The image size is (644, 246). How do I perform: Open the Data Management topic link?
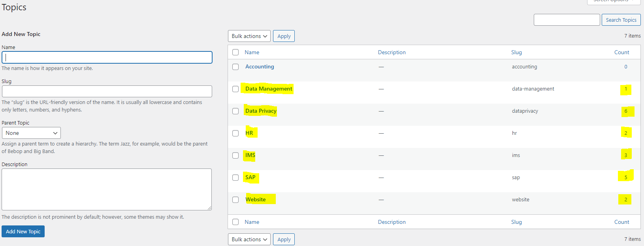tap(269, 89)
